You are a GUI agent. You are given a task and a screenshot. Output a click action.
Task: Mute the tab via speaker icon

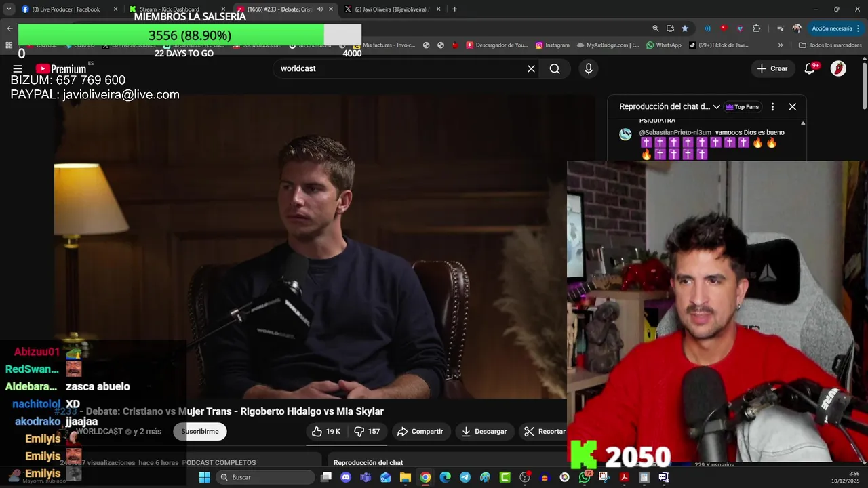pos(320,9)
